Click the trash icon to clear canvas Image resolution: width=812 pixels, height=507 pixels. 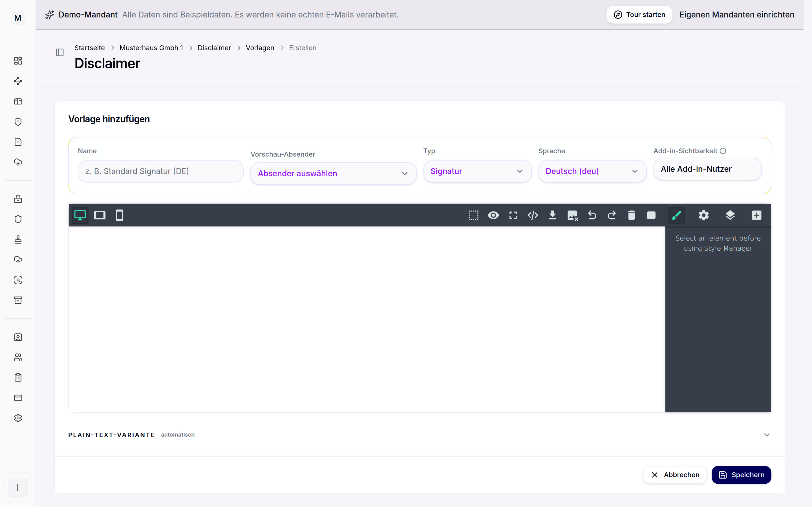[631, 215]
